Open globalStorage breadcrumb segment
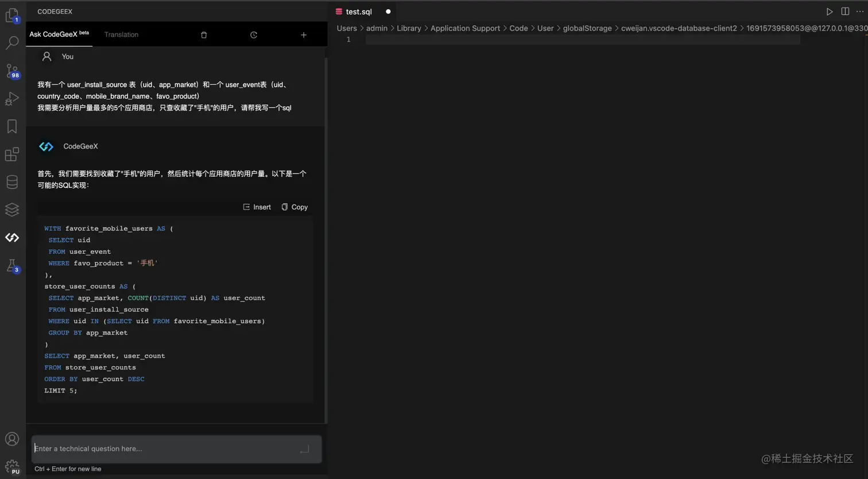 pos(587,28)
